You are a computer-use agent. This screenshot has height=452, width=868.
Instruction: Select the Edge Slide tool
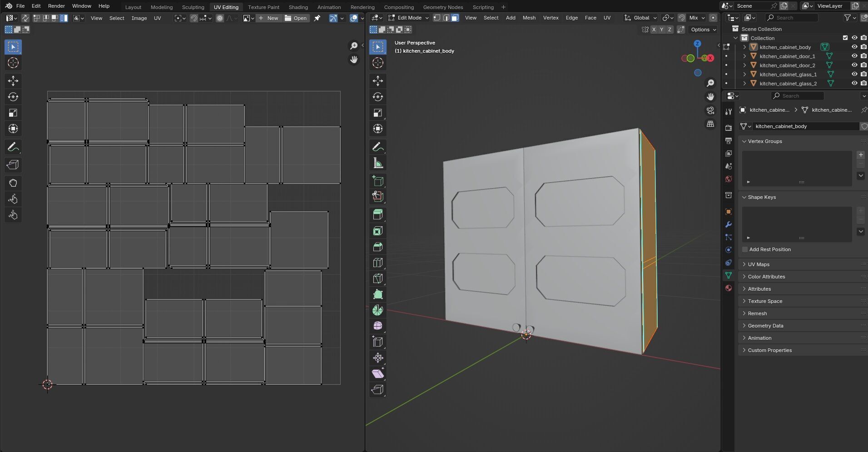tap(377, 342)
